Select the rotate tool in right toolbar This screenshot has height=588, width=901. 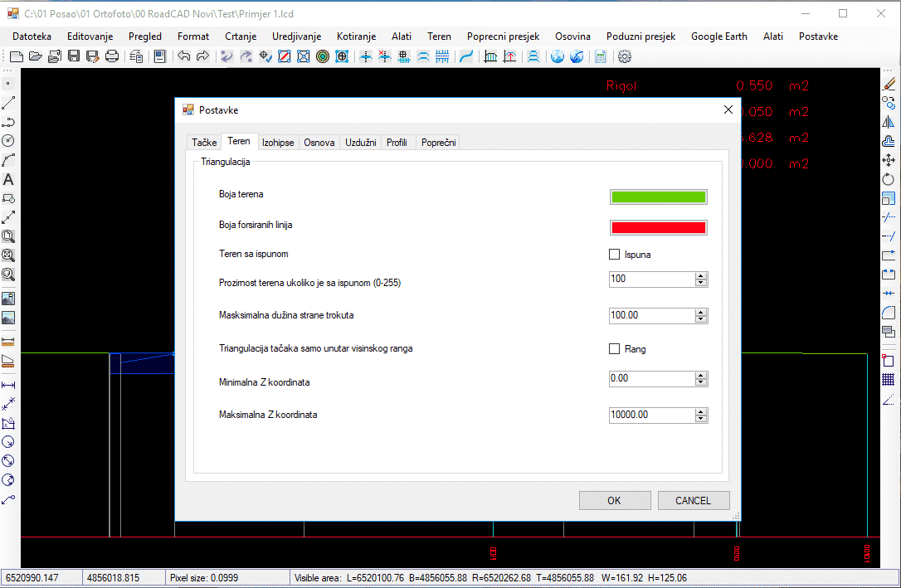point(889,179)
